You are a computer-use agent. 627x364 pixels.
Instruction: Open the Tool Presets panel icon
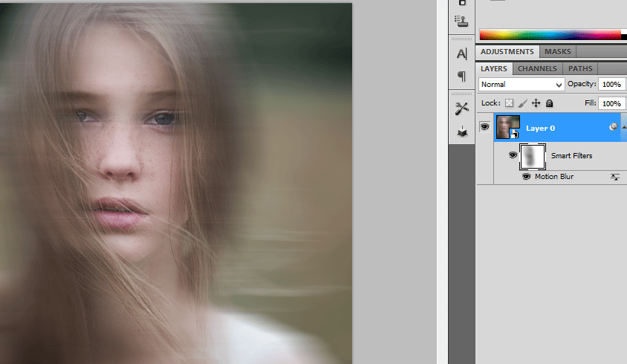(x=461, y=108)
